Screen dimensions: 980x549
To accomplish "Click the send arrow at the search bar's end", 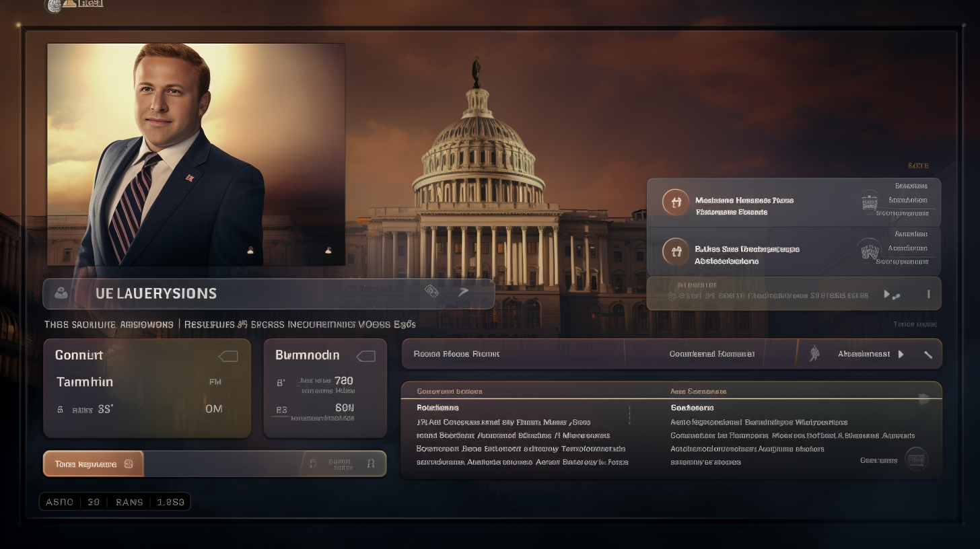I will click(465, 293).
